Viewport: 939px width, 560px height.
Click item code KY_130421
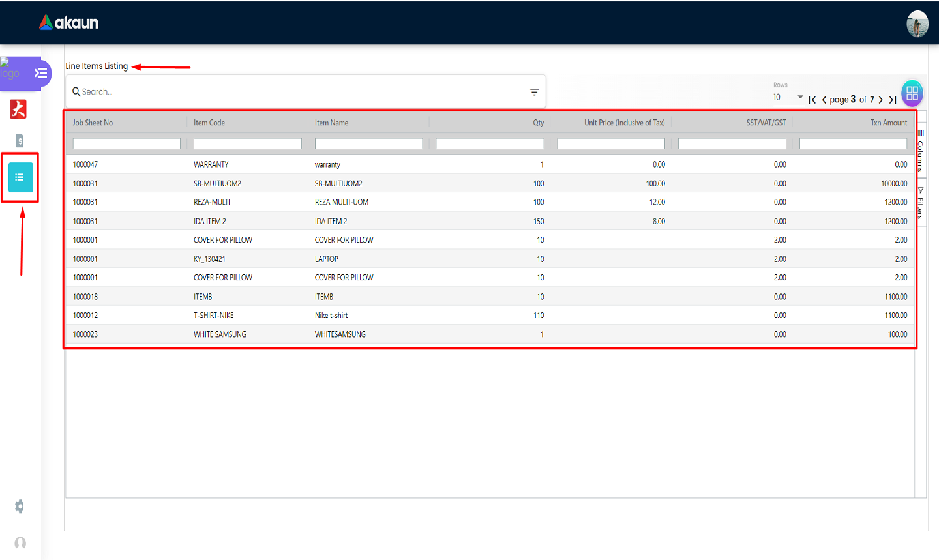tap(209, 259)
